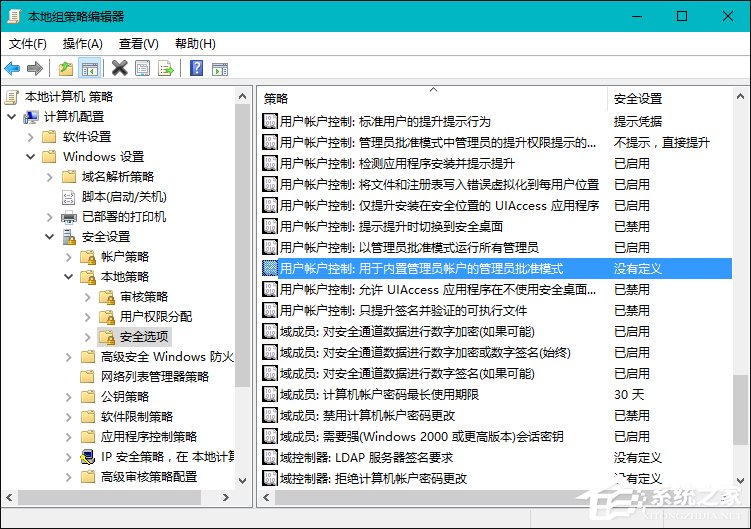Toggle the Show/Hide console tree icon

[x=90, y=69]
